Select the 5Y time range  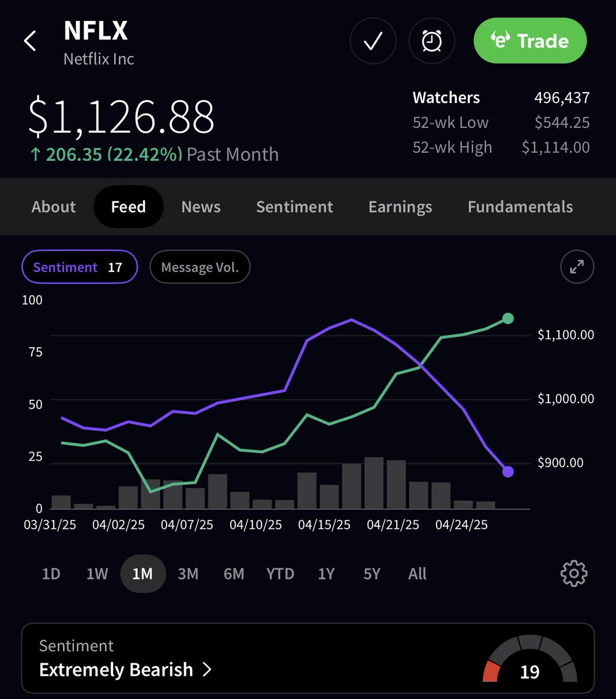tap(372, 574)
